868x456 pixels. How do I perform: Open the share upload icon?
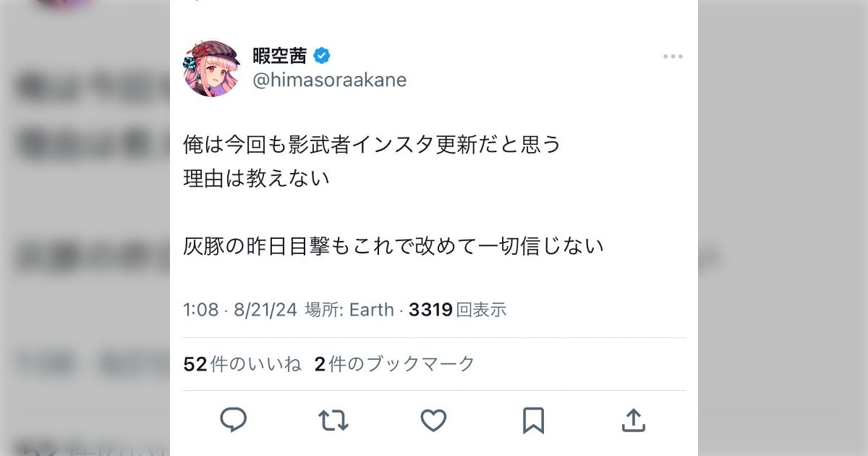point(633,419)
